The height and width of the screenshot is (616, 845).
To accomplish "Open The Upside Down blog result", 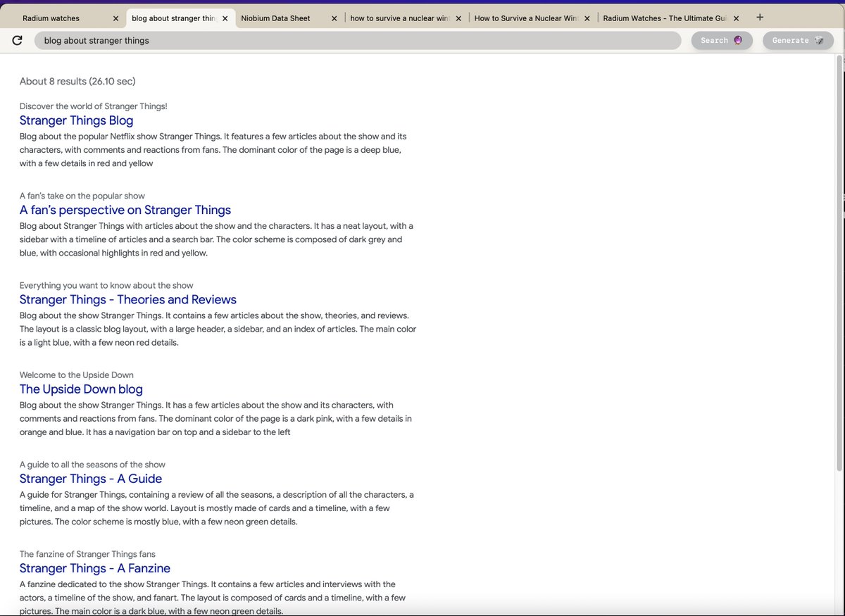I will tap(81, 389).
